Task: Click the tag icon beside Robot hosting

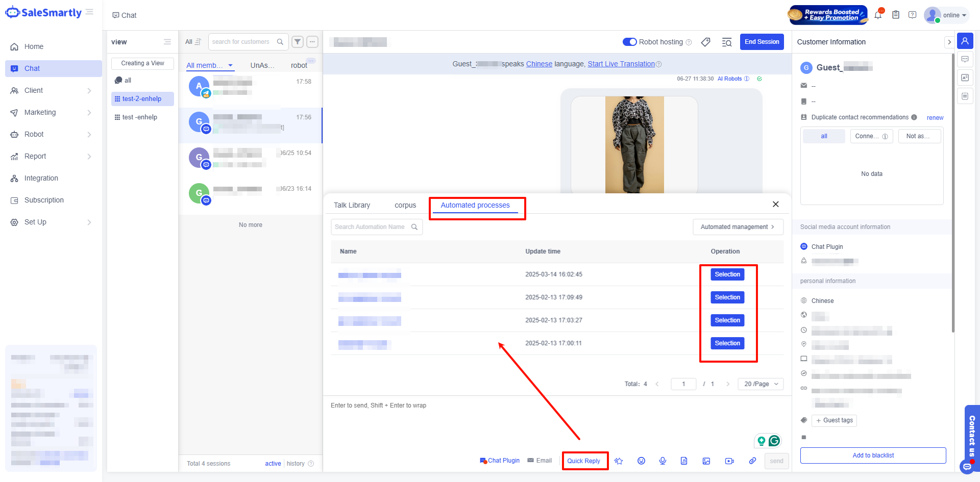Action: 705,42
